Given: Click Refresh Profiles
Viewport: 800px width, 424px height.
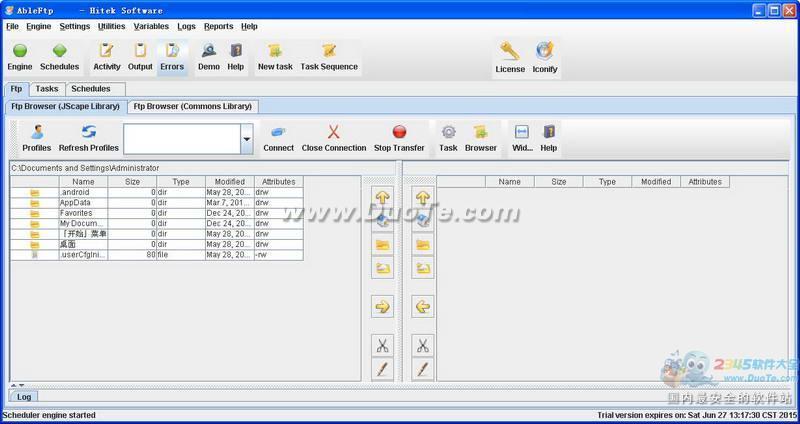Looking at the screenshot, I should [89, 139].
